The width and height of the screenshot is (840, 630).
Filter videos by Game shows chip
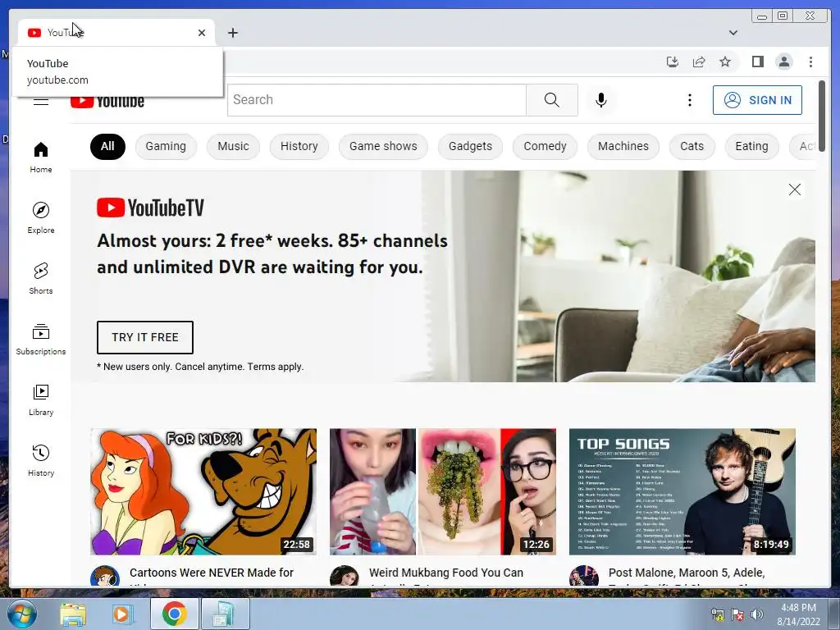tap(383, 146)
